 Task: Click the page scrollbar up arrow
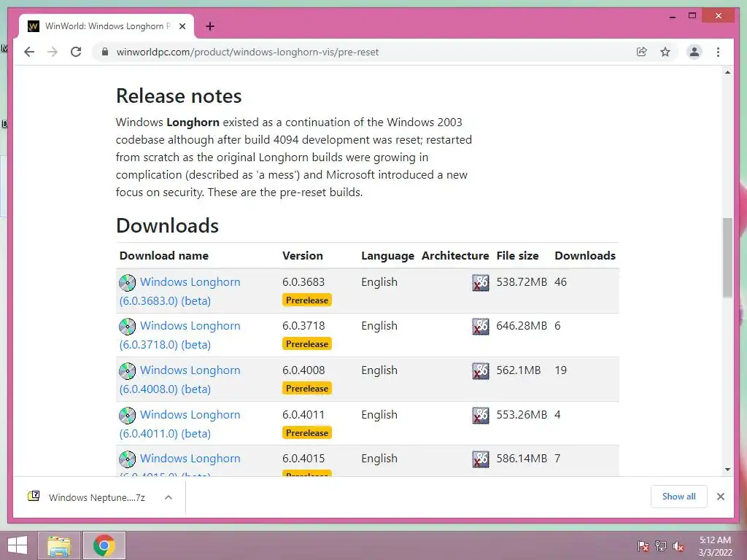pos(727,72)
